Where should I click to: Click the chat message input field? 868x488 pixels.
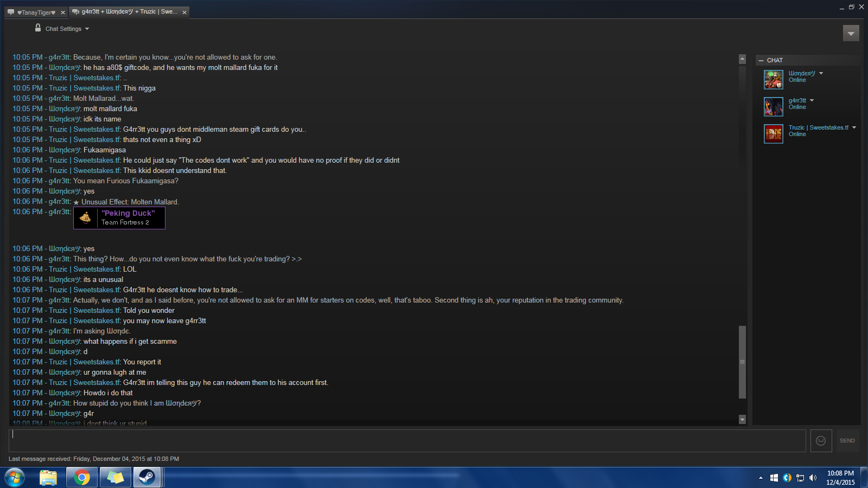tap(407, 441)
